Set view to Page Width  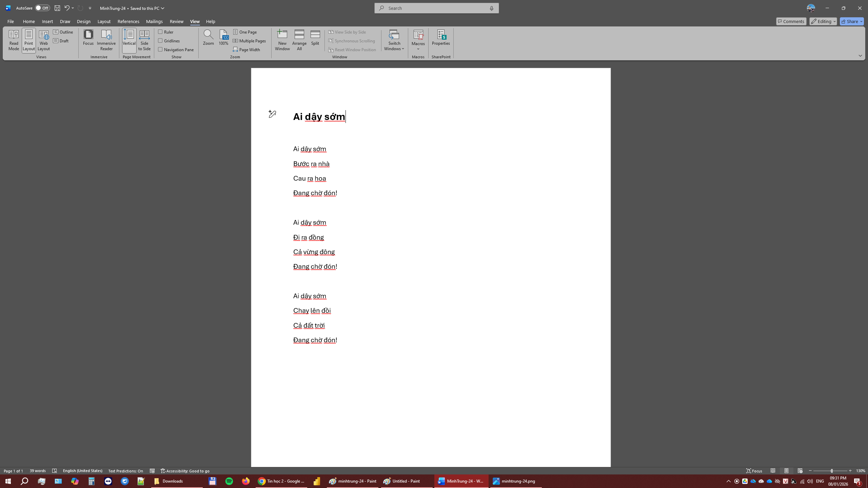coord(246,49)
